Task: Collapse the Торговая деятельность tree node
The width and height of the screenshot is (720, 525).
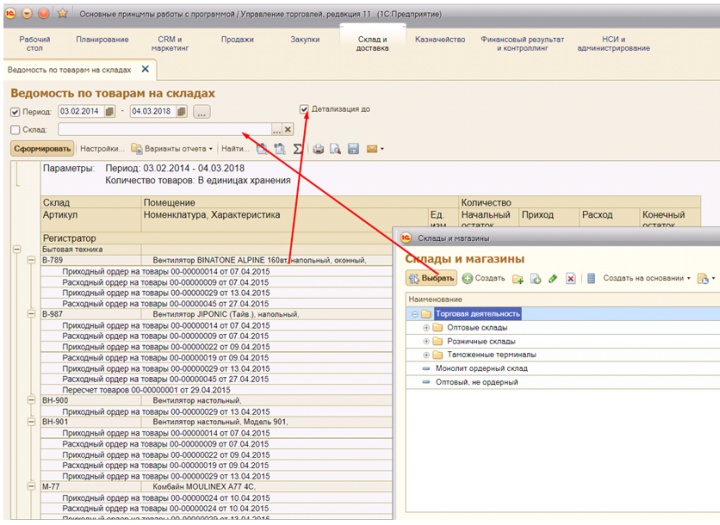Action: click(x=415, y=314)
